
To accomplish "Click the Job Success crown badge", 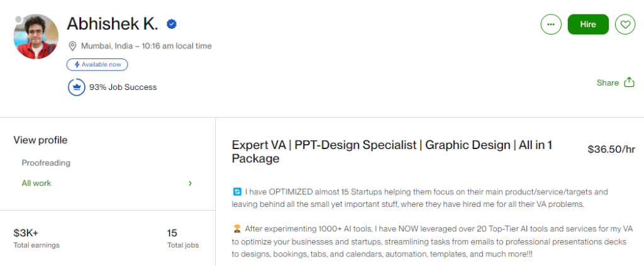I will pos(77,87).
